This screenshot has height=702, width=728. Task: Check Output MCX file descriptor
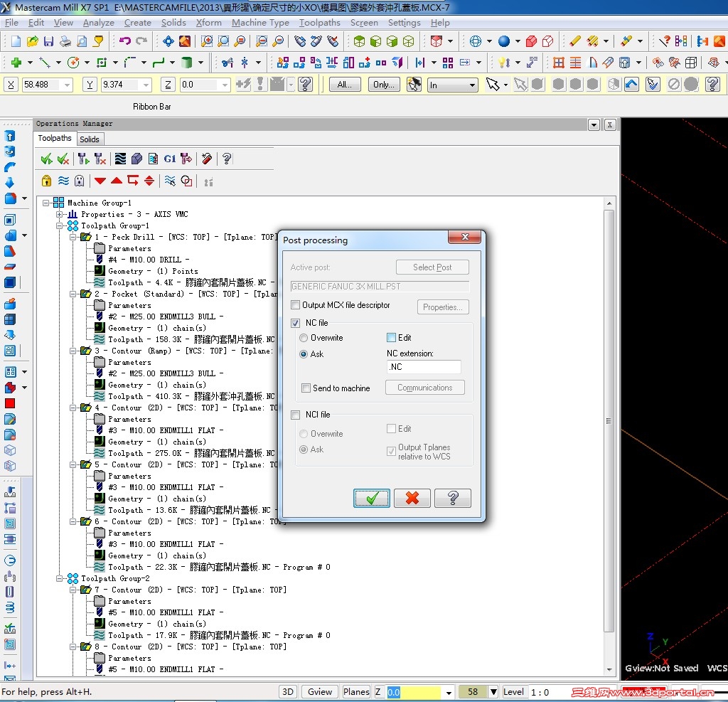295,305
